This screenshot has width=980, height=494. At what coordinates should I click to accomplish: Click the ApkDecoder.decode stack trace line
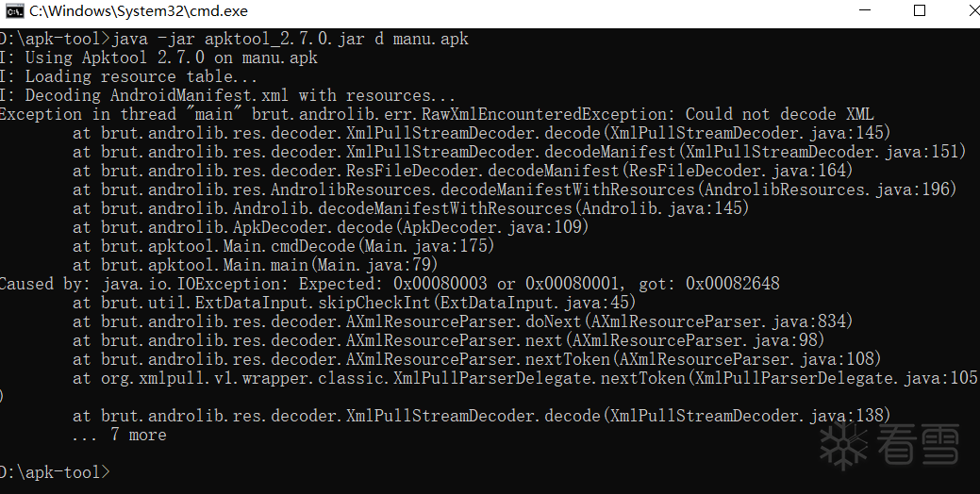tap(330, 227)
